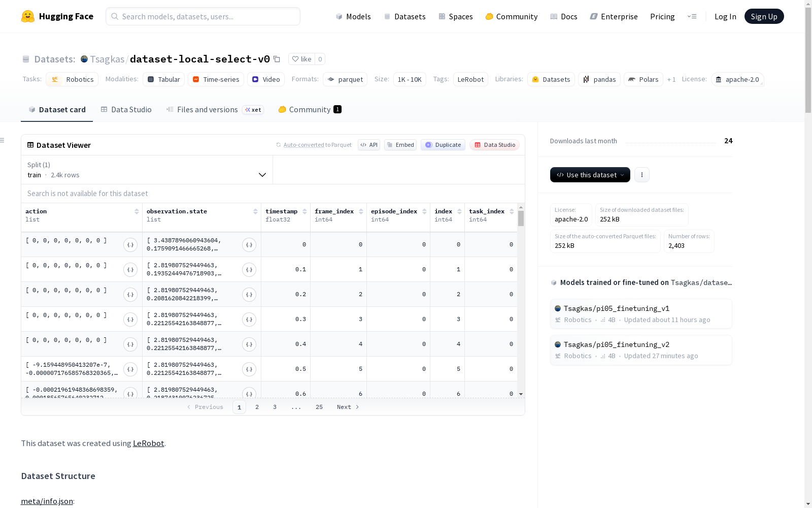Go to Spaces in top navigation
This screenshot has height=508, width=812.
click(456, 16)
